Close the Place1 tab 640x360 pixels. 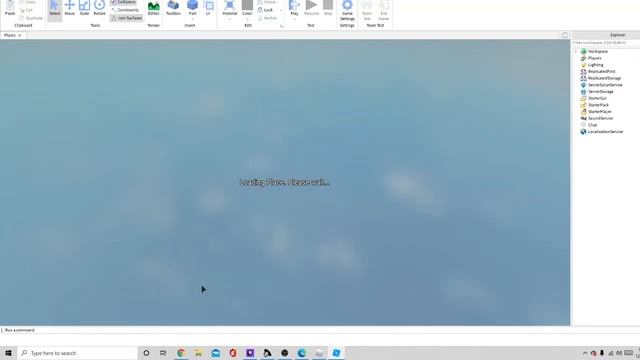[20, 36]
